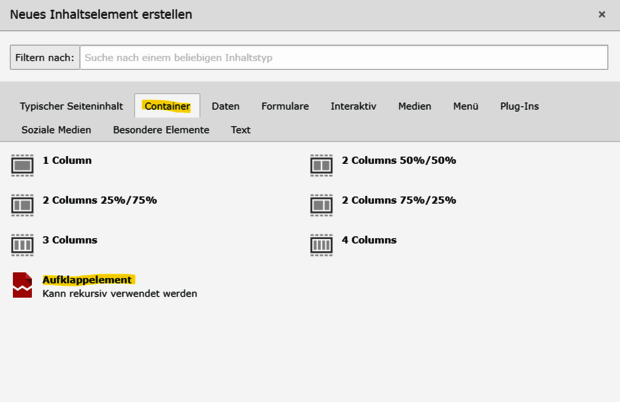This screenshot has width=620, height=402.
Task: Click the 4 Columns container icon
Action: 321,245
